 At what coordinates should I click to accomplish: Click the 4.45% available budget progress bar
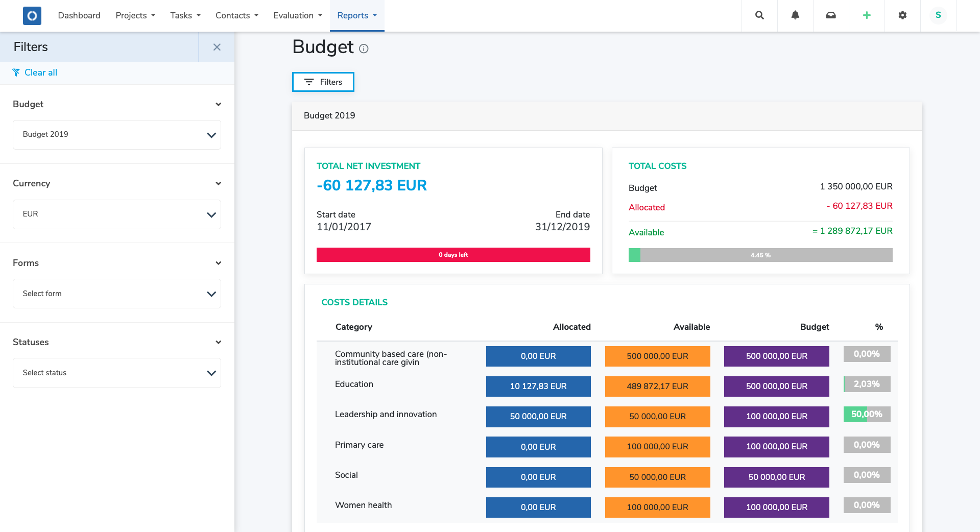point(760,255)
